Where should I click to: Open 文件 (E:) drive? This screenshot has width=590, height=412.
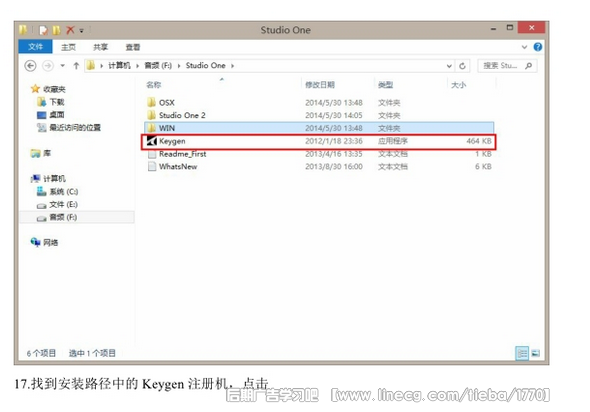point(63,204)
